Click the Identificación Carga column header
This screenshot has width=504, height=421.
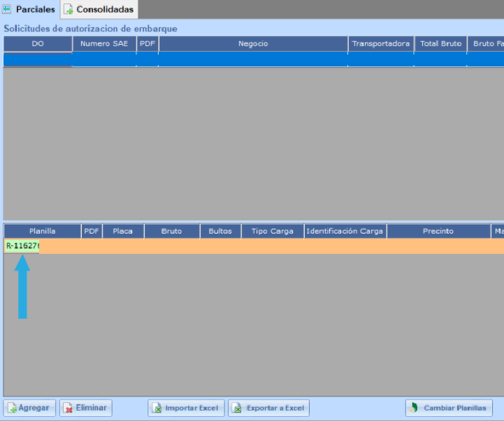345,231
